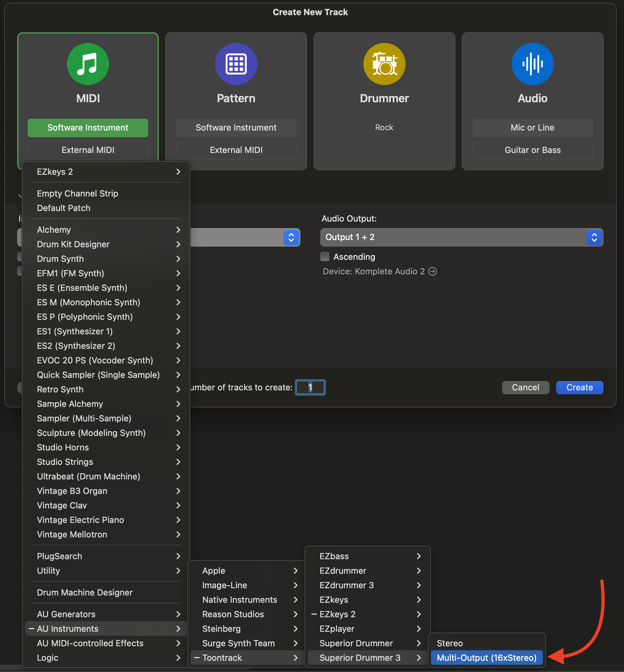The height and width of the screenshot is (672, 624).
Task: Click the blue Audio waveform icon
Action: (532, 64)
